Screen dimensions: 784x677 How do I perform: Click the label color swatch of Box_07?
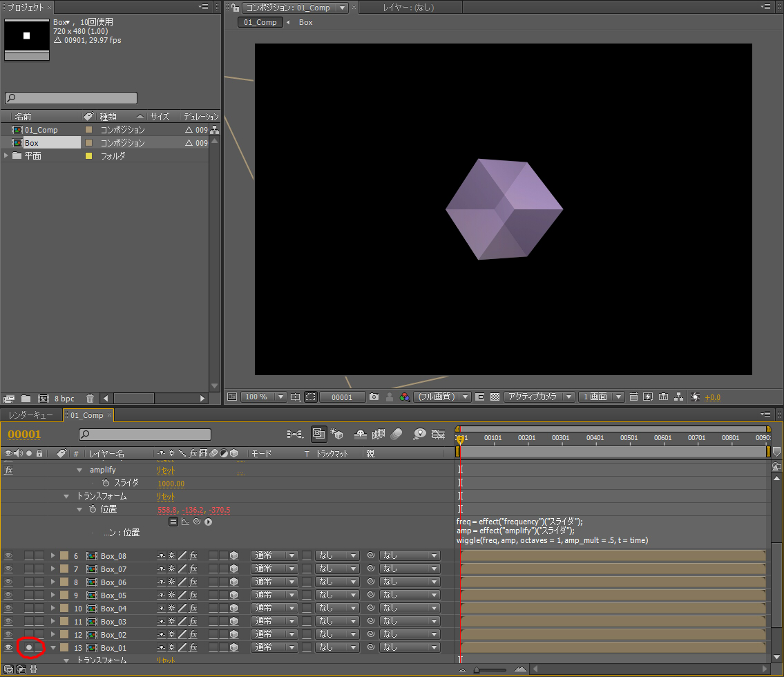[64, 569]
